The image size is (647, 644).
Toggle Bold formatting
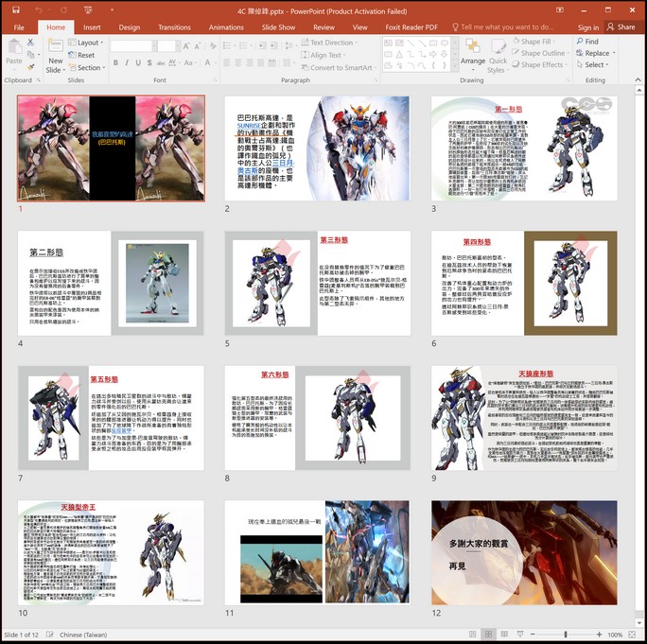116,62
